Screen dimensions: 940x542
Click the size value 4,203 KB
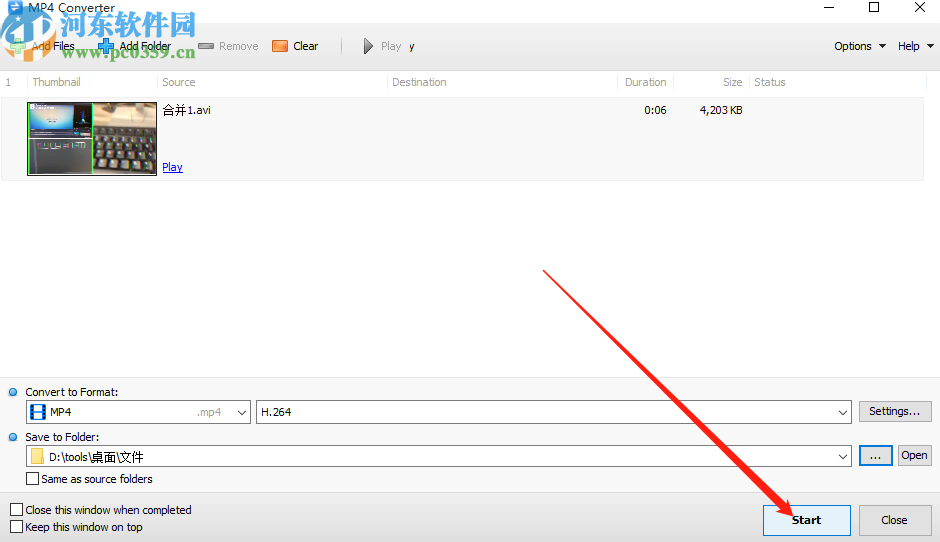721,110
